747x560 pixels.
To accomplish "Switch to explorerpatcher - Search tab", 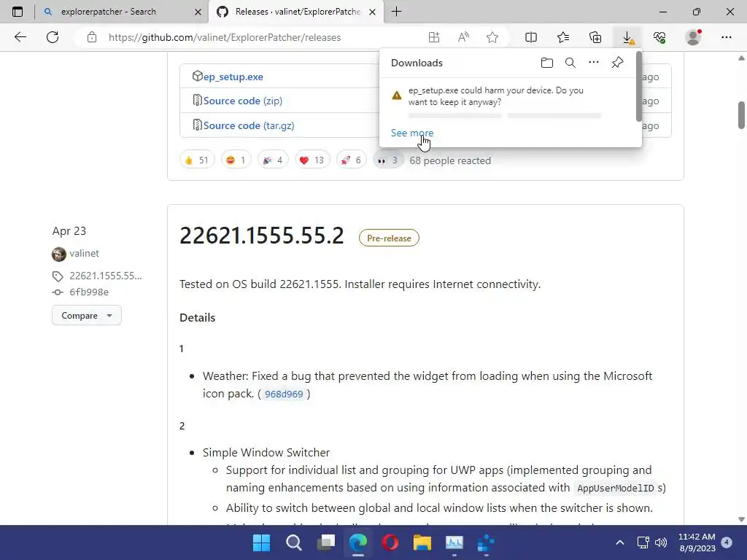I will click(109, 12).
